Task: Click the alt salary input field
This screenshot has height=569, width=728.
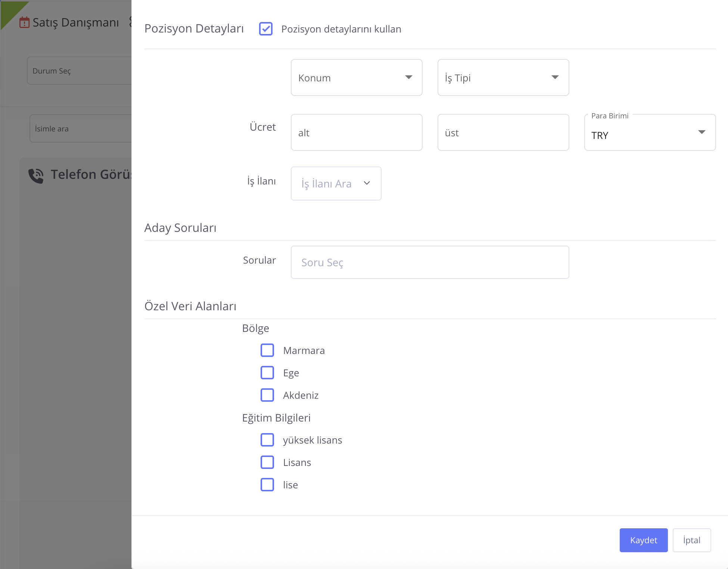Action: pos(356,133)
